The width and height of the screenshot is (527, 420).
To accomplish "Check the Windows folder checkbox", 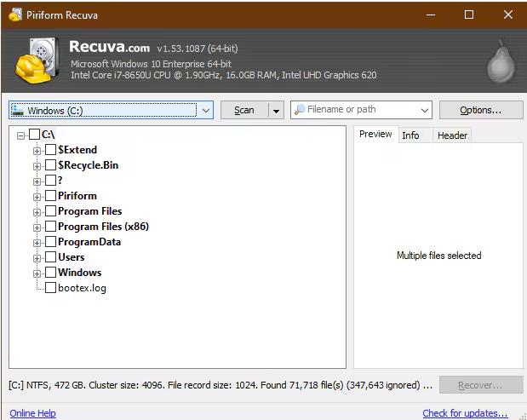I will pyautogui.click(x=50, y=272).
